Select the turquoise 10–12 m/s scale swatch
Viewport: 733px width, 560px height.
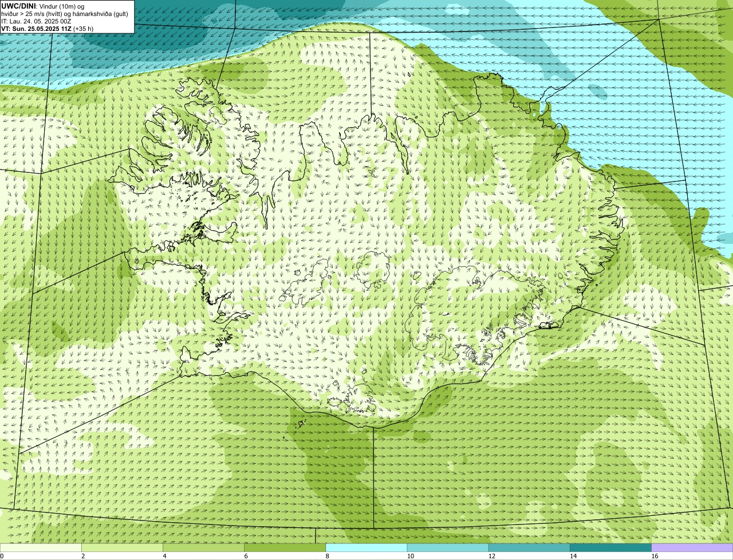tap(448, 548)
